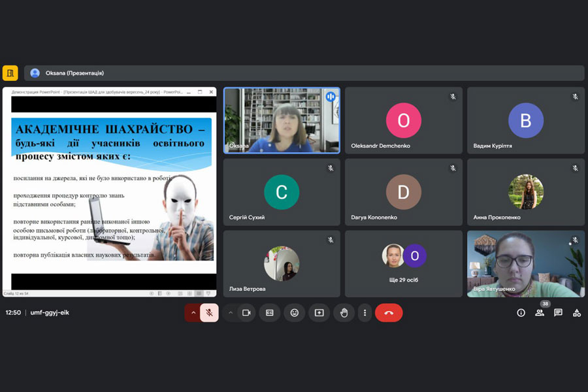This screenshot has width=588, height=392.
Task: Open the chat panel
Action: click(x=558, y=312)
